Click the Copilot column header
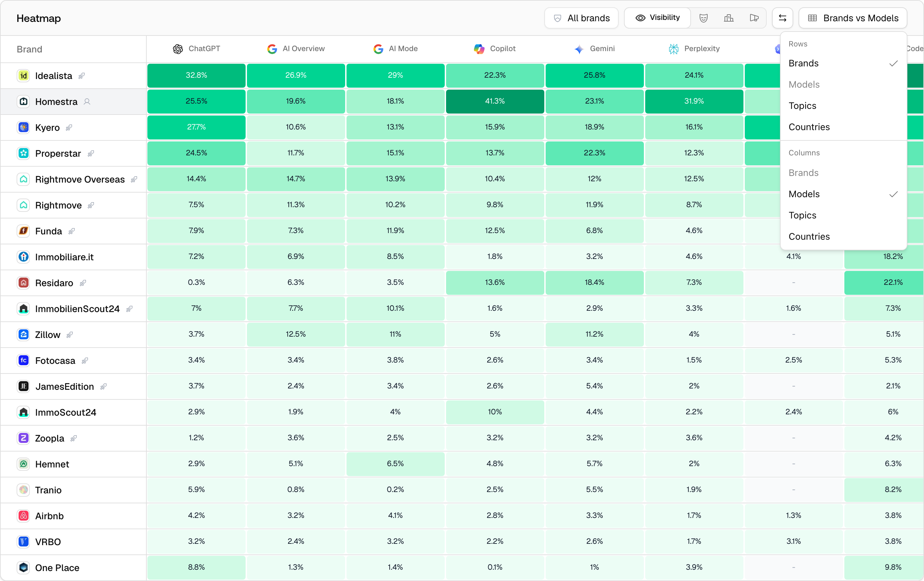This screenshot has height=581, width=924. [495, 49]
